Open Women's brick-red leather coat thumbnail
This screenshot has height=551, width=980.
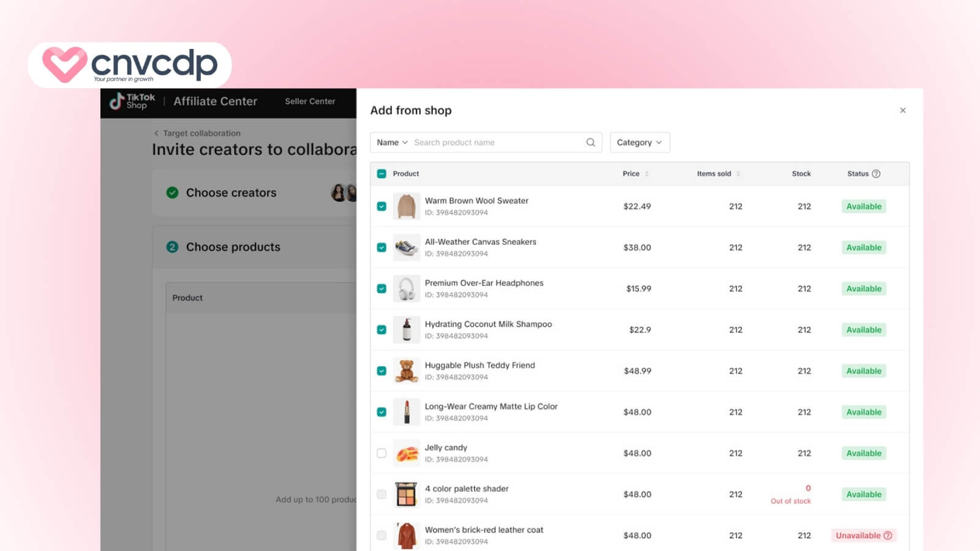[406, 536]
